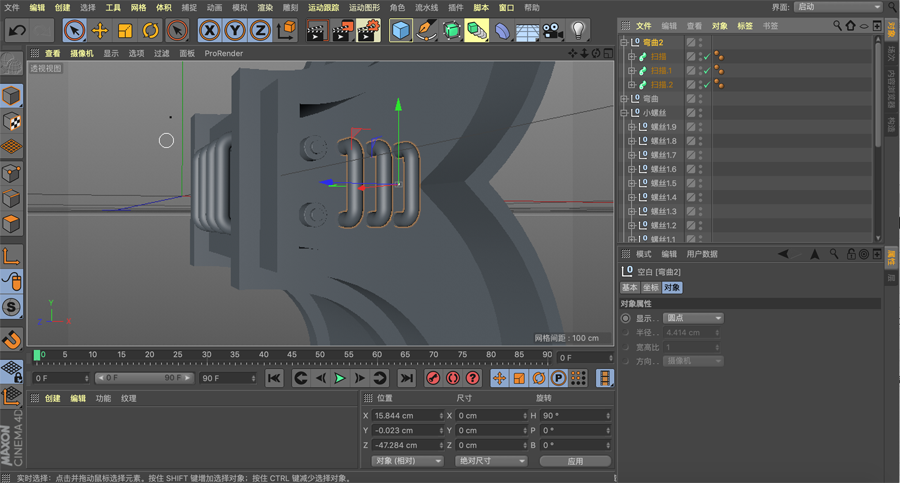Click frame 45 on the timeline ruler
The height and width of the screenshot is (483, 900).
(x=293, y=356)
